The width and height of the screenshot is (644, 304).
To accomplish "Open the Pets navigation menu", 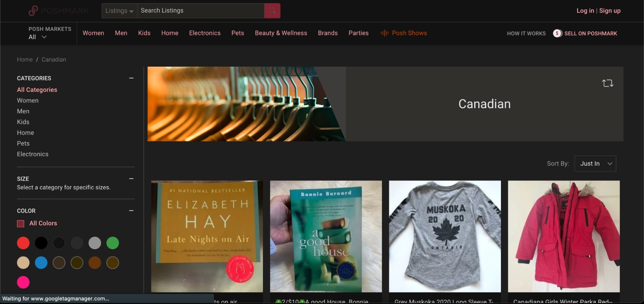I will pyautogui.click(x=238, y=33).
